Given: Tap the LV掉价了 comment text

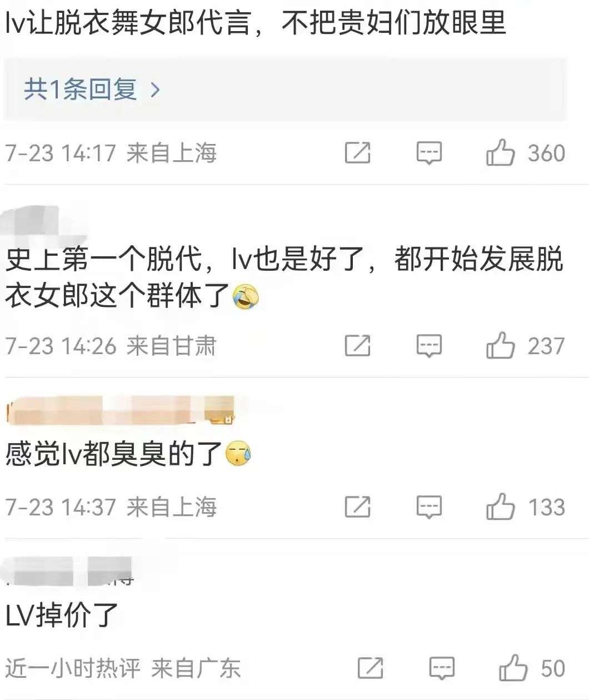Looking at the screenshot, I should [62, 615].
